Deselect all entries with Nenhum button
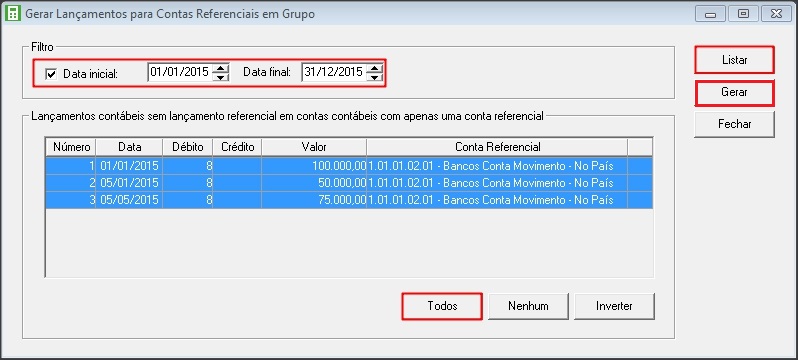Screen dimensions: 798x360 click(528, 306)
